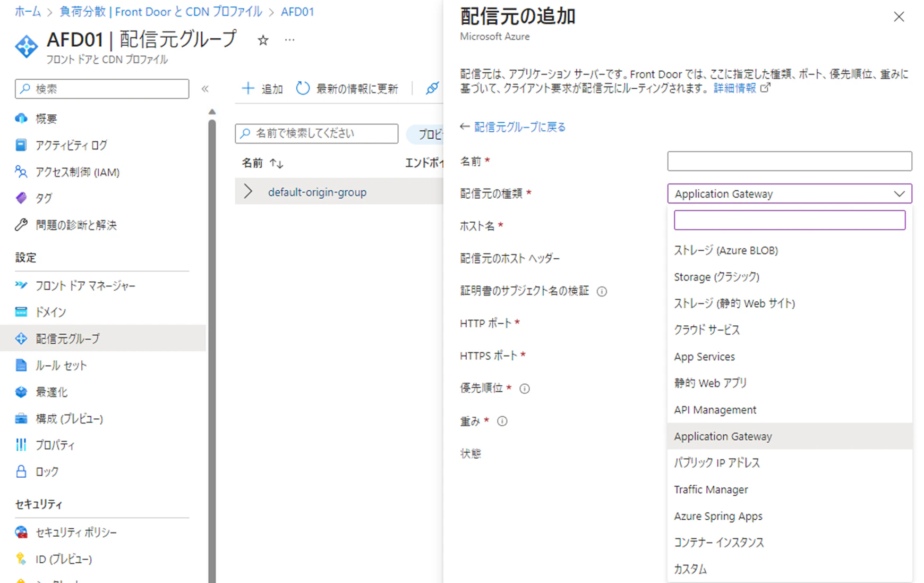Select 静的 Web アプリ option

[790, 383]
